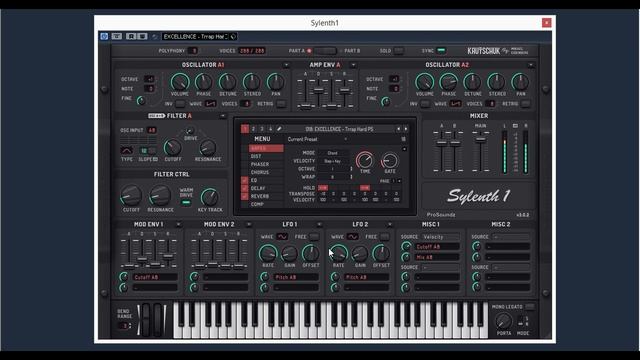Toggle Oscillator A1 Retrig switch
The height and width of the screenshot is (360, 640).
[x=281, y=104]
